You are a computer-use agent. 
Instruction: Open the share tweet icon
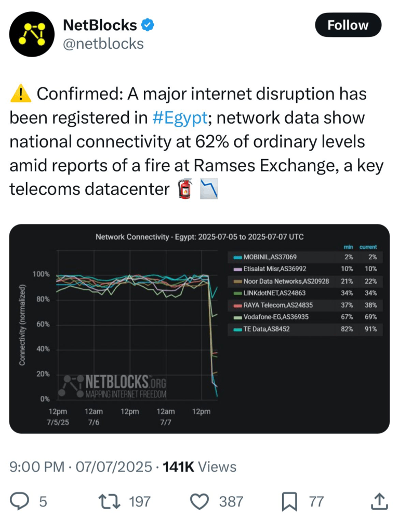click(x=379, y=501)
